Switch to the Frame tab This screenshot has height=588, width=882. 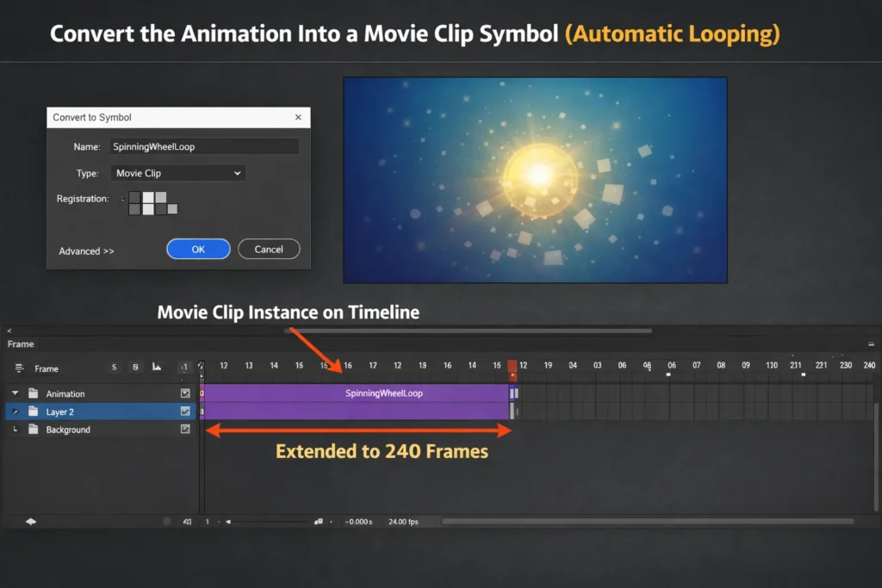tap(21, 344)
